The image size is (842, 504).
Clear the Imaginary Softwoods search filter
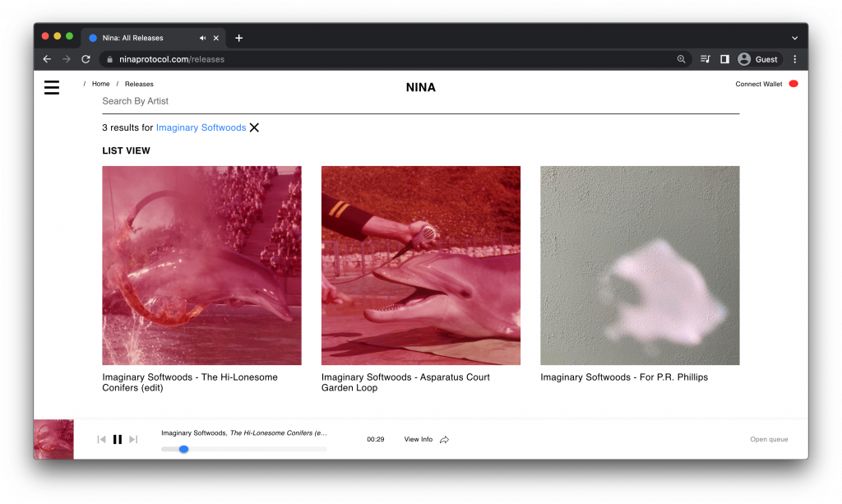coord(255,127)
